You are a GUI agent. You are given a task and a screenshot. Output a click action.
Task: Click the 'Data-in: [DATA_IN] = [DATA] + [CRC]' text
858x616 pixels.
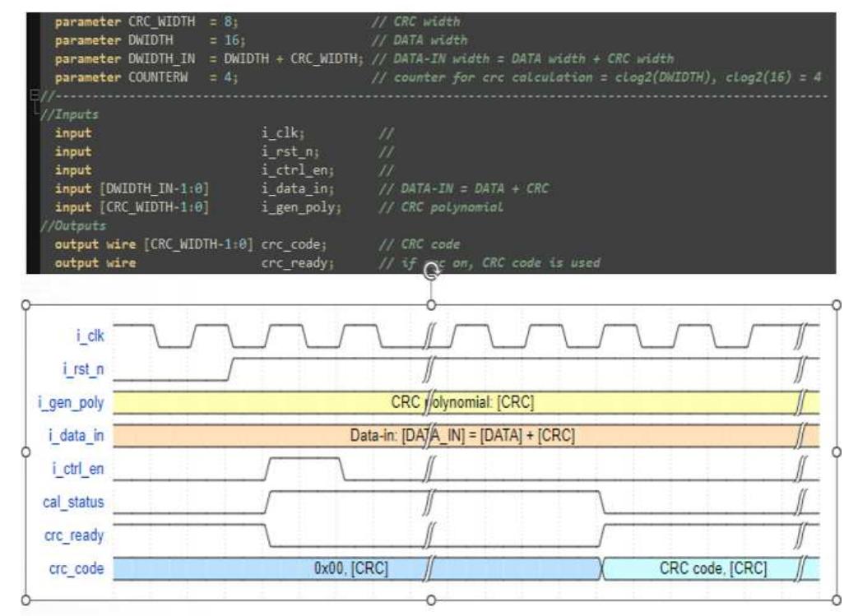coord(462,436)
